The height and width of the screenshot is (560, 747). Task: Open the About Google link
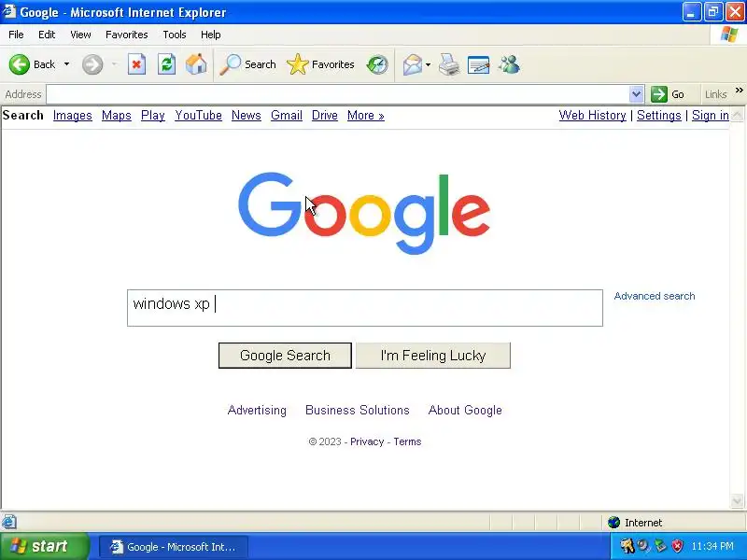465,411
